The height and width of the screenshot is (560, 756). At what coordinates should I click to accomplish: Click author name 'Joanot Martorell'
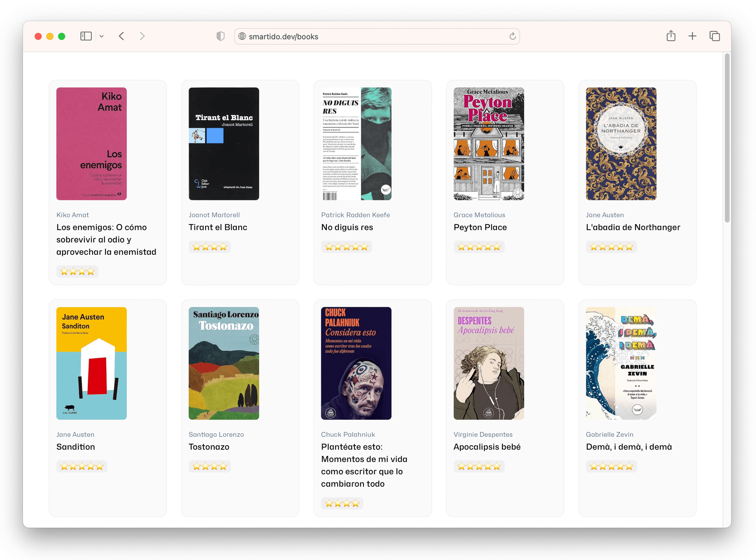214,215
